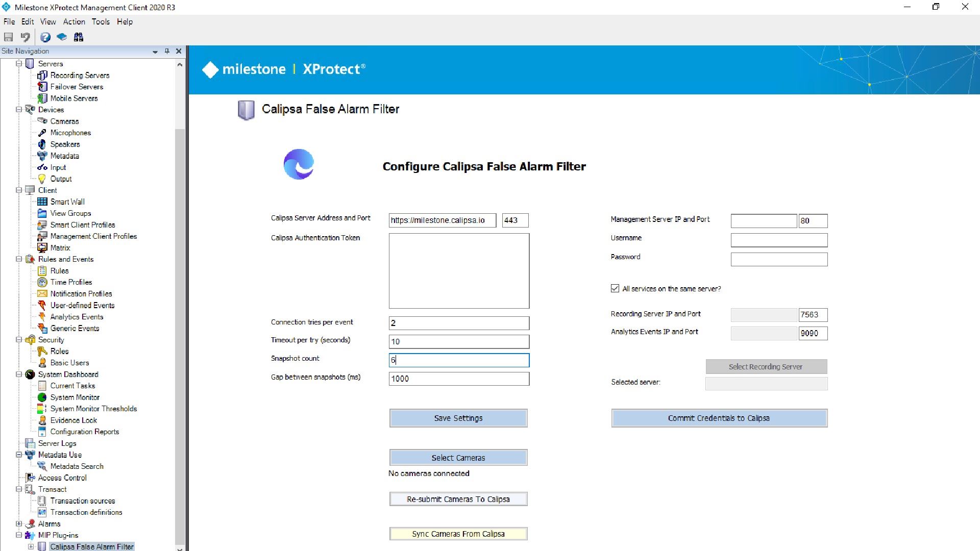
Task: Open the View menu
Action: (48, 21)
